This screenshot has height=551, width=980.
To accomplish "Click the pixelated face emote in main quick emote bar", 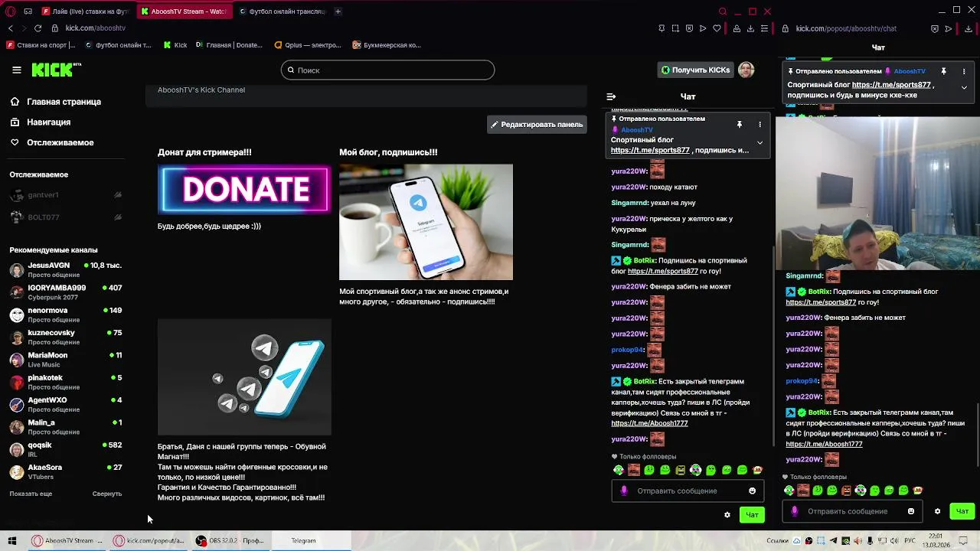I will pos(634,470).
